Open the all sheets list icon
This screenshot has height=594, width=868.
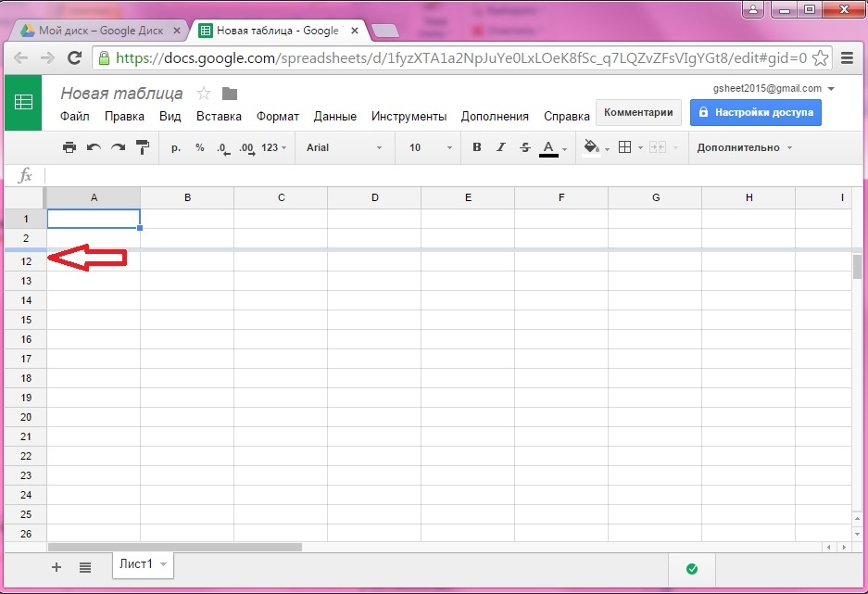pyautogui.click(x=84, y=567)
